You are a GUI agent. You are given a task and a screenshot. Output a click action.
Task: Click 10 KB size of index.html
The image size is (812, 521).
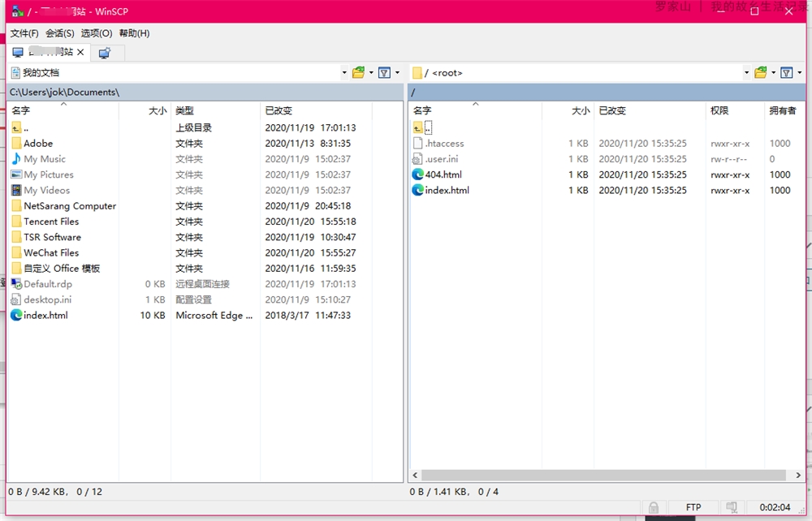pos(153,315)
